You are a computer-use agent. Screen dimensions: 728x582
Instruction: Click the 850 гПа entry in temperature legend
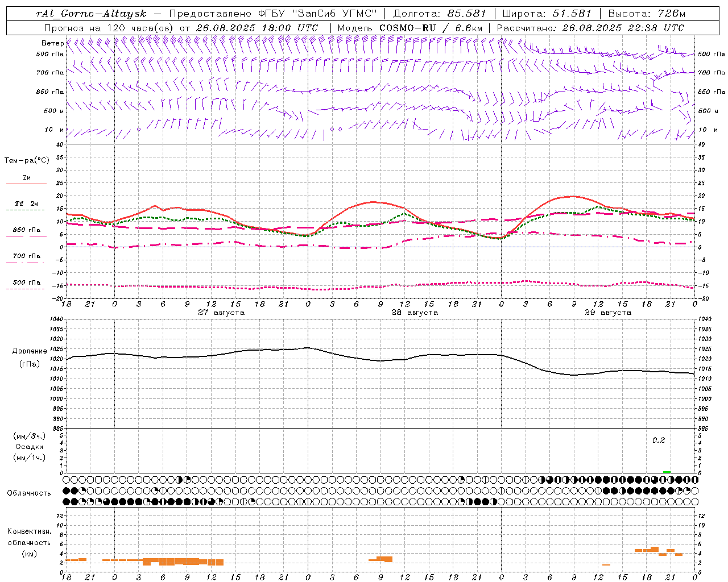coord(27,230)
